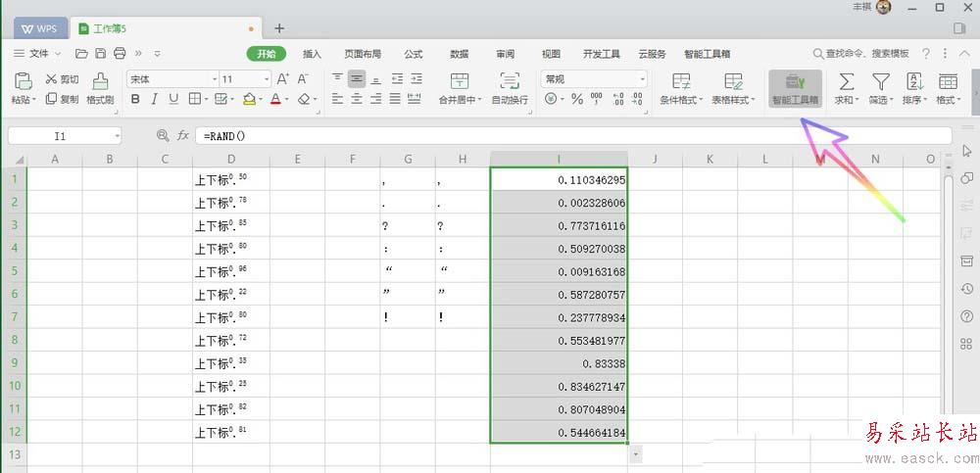Click the decrease indent icon

tap(397, 78)
